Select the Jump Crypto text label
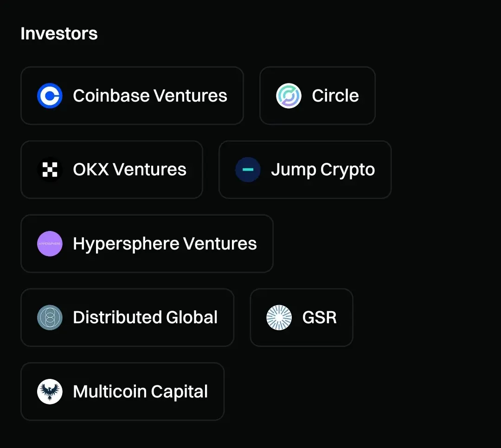Screen dimensions: 501x448 tap(323, 170)
